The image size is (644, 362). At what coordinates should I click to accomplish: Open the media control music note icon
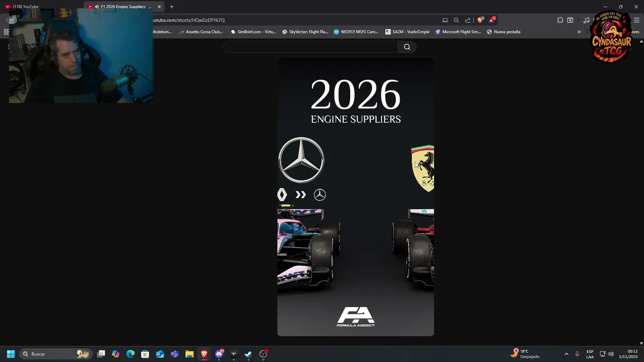586,20
